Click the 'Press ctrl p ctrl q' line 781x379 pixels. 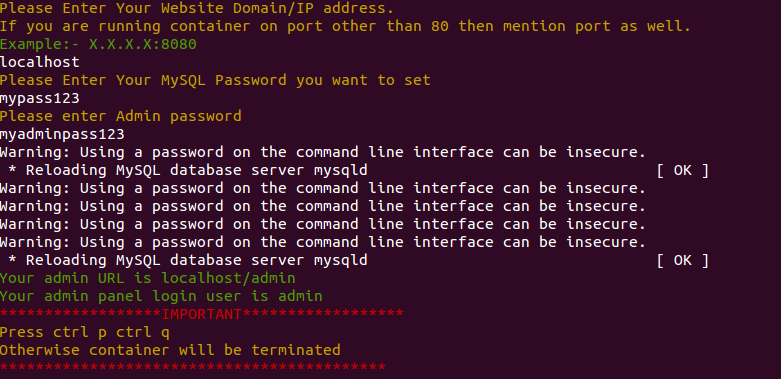tap(85, 332)
